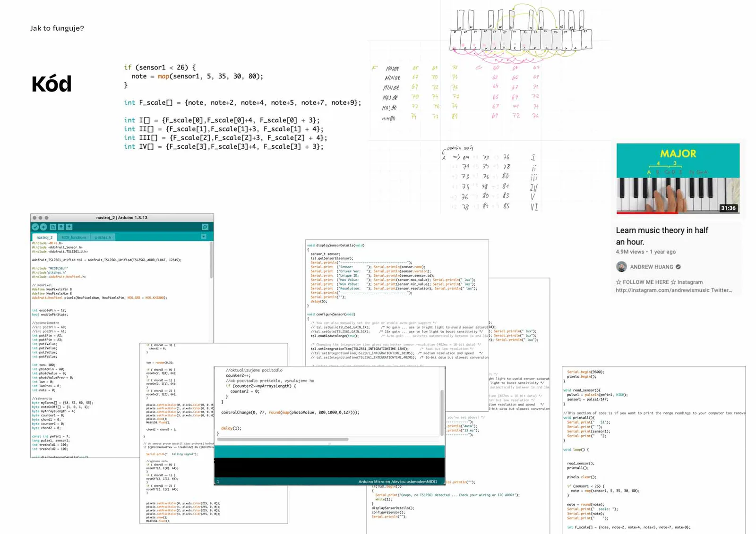This screenshot has width=756, height=534.
Task: Click the horizontal scrollbar in the Arduino code window
Action: 283,440
